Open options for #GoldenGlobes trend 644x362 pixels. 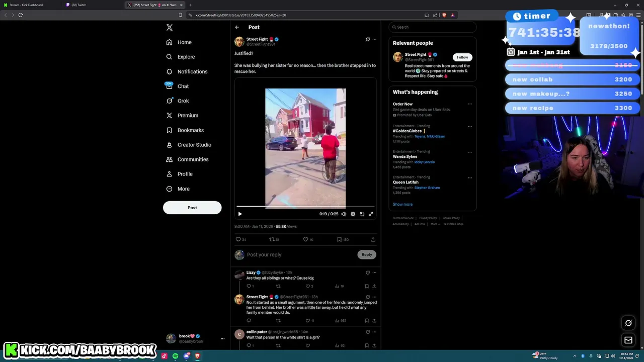pyautogui.click(x=470, y=127)
